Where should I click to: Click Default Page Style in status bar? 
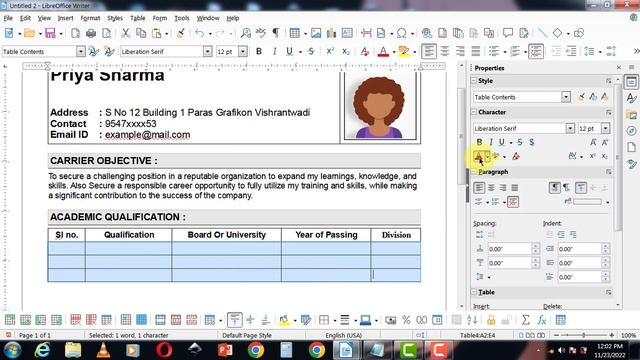[x=247, y=335]
